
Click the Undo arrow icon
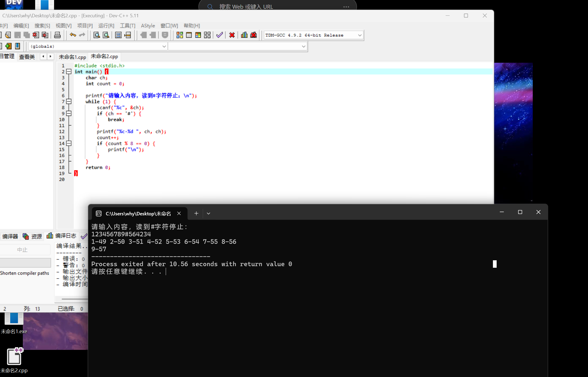(73, 35)
